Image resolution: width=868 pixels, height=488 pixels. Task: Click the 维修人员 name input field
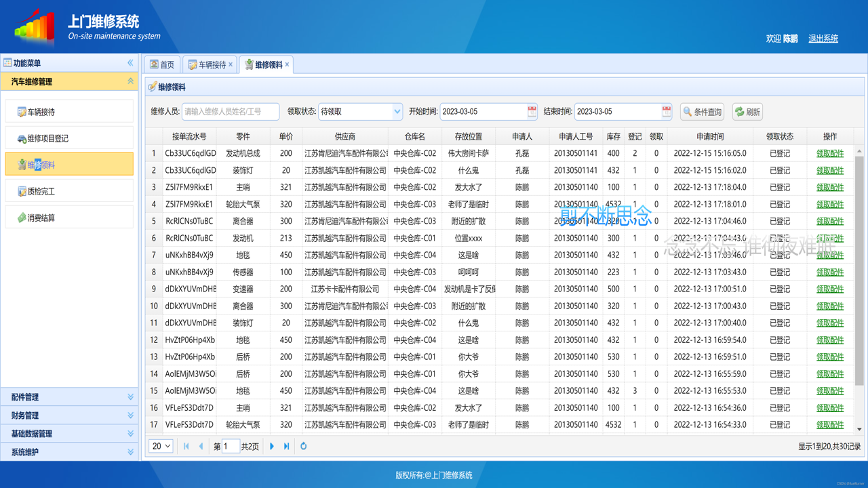231,112
